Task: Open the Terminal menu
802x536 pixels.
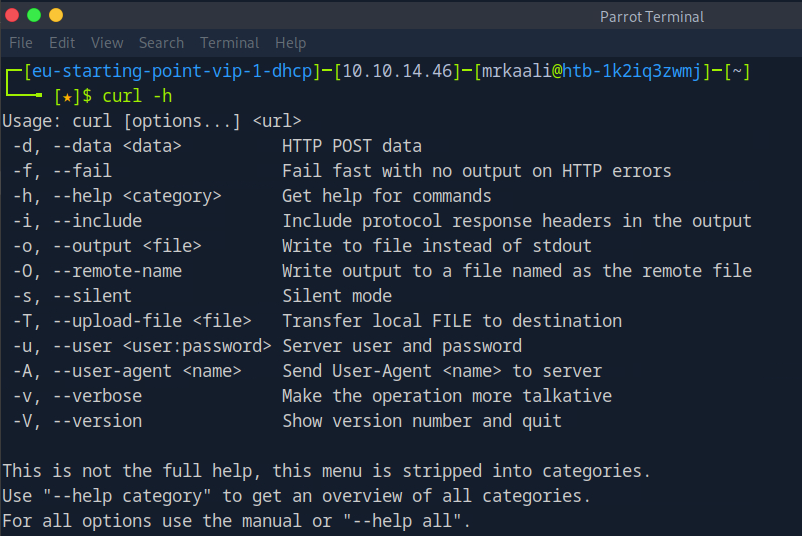Action: pyautogui.click(x=230, y=43)
